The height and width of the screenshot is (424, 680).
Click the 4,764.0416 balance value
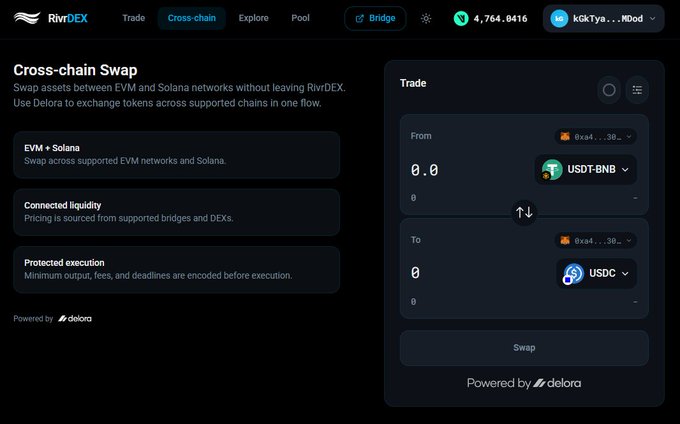pos(500,19)
